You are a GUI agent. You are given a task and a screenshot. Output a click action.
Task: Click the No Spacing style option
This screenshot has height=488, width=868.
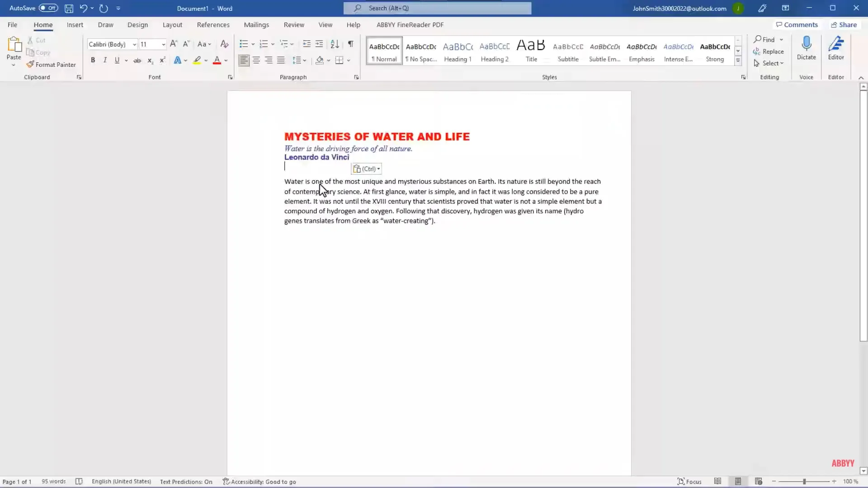click(421, 51)
